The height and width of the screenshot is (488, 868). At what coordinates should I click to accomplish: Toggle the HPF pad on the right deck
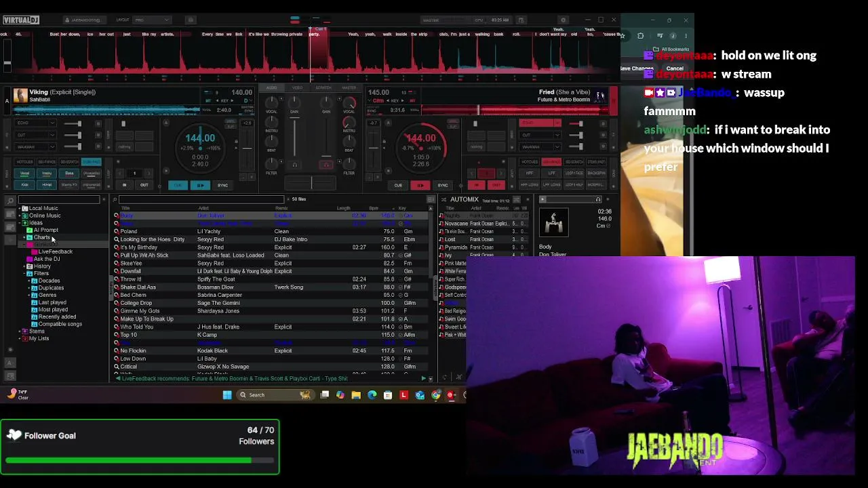click(x=530, y=174)
